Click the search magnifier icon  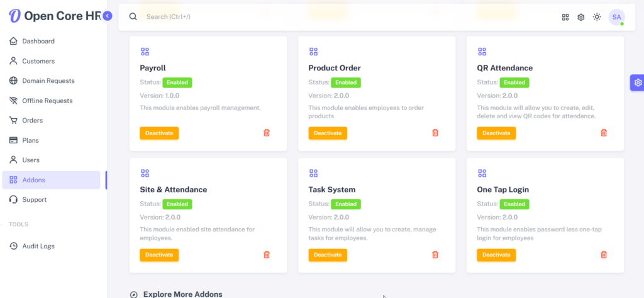coord(133,16)
